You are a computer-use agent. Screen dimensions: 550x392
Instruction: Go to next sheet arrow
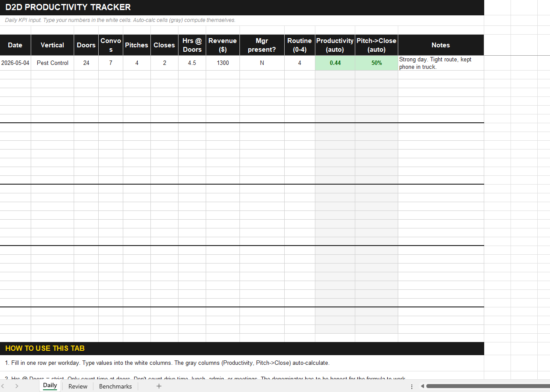[17, 386]
